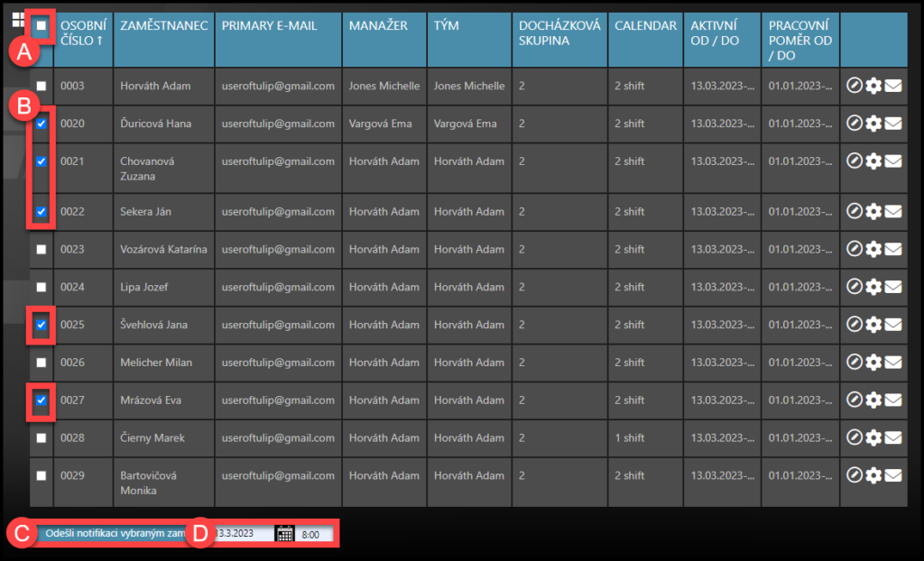
Task: Click envelope icon for Sekera Ján
Action: [x=893, y=212]
